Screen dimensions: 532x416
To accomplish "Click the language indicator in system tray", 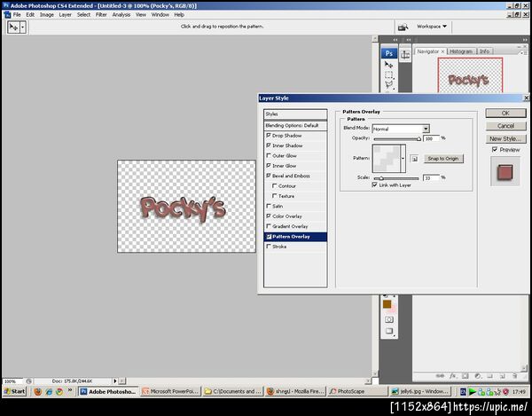I will 463,391.
